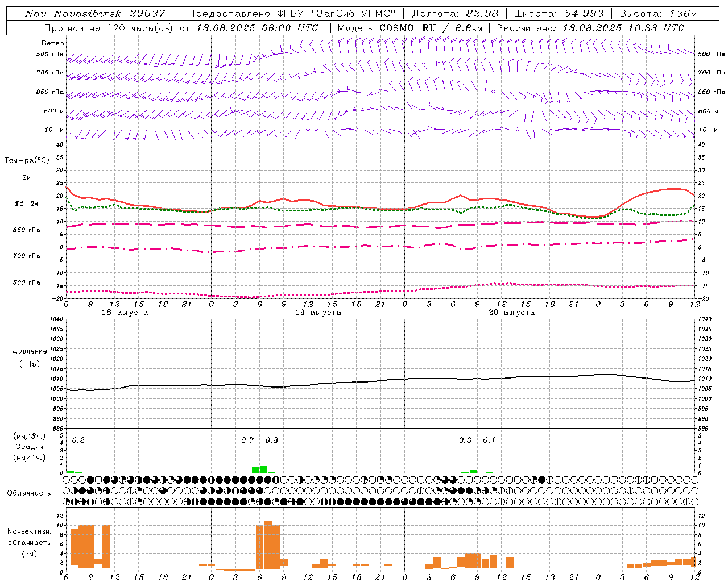Click the calm-wind circle on the 850 гПа row
Image resolution: width=728 pixels, height=582 pixels.
tap(493, 91)
